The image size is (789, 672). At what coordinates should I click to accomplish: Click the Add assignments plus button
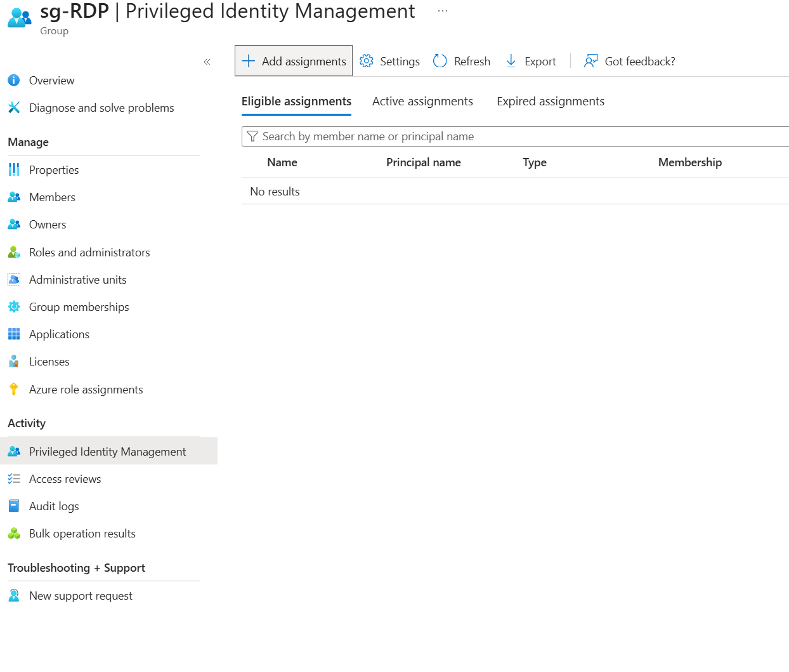click(x=249, y=61)
